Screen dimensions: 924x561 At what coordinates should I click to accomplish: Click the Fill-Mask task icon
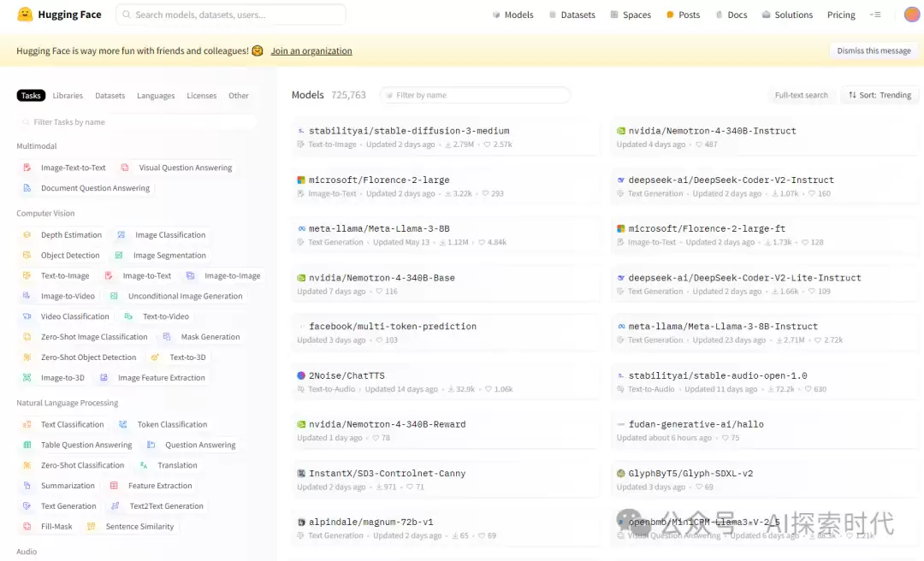pyautogui.click(x=27, y=526)
